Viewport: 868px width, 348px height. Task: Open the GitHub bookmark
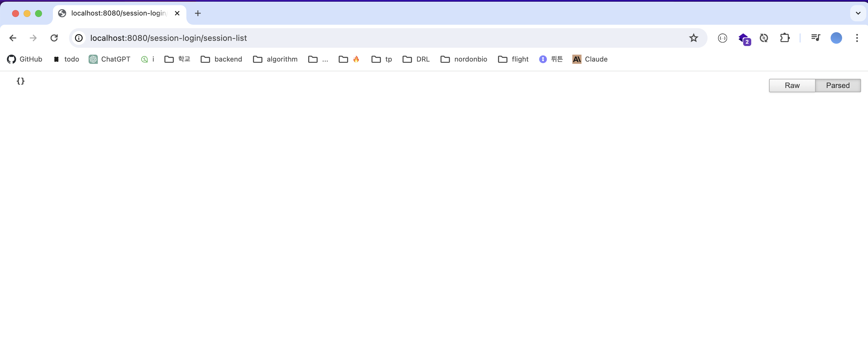tap(25, 59)
